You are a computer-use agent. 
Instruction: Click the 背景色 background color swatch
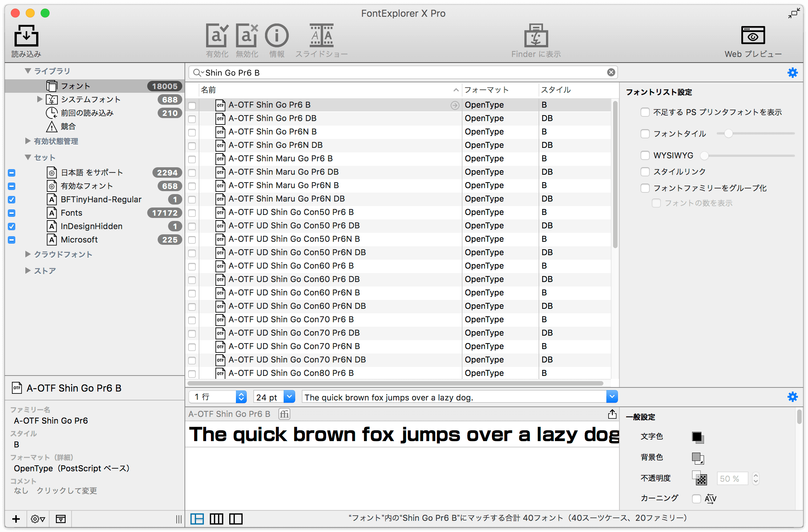[x=697, y=457]
